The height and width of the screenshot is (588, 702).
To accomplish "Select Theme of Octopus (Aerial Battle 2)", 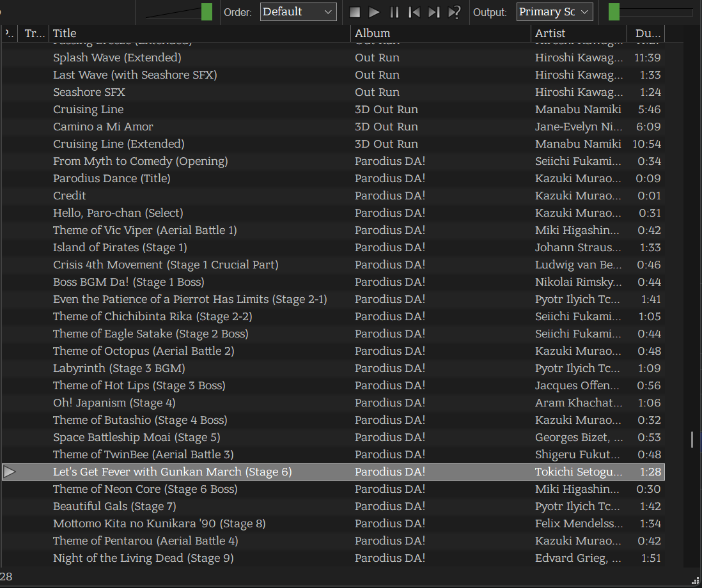I will point(144,351).
